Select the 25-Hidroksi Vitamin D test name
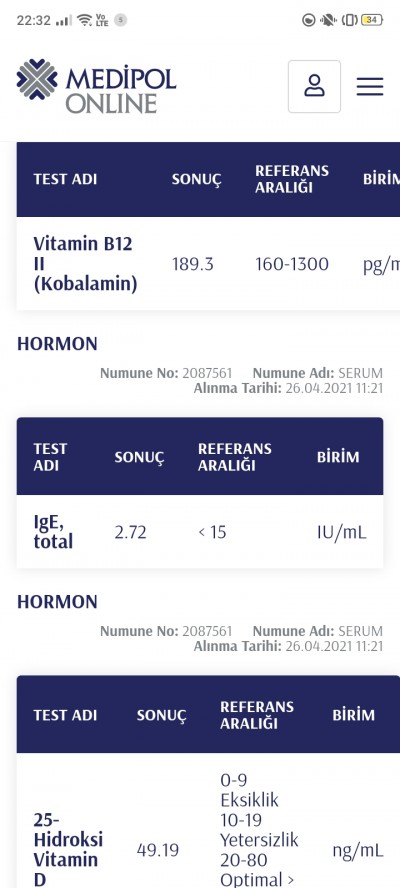The height and width of the screenshot is (888, 400). tap(68, 849)
